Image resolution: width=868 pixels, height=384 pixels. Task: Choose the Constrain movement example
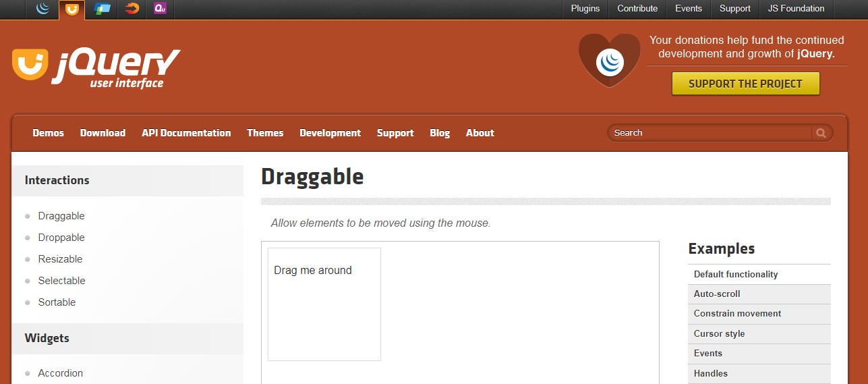737,314
